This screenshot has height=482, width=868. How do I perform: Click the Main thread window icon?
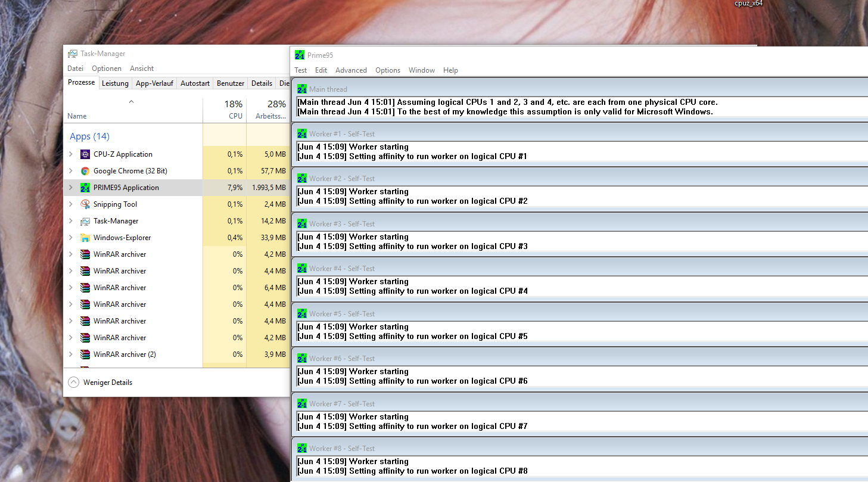tap(302, 89)
